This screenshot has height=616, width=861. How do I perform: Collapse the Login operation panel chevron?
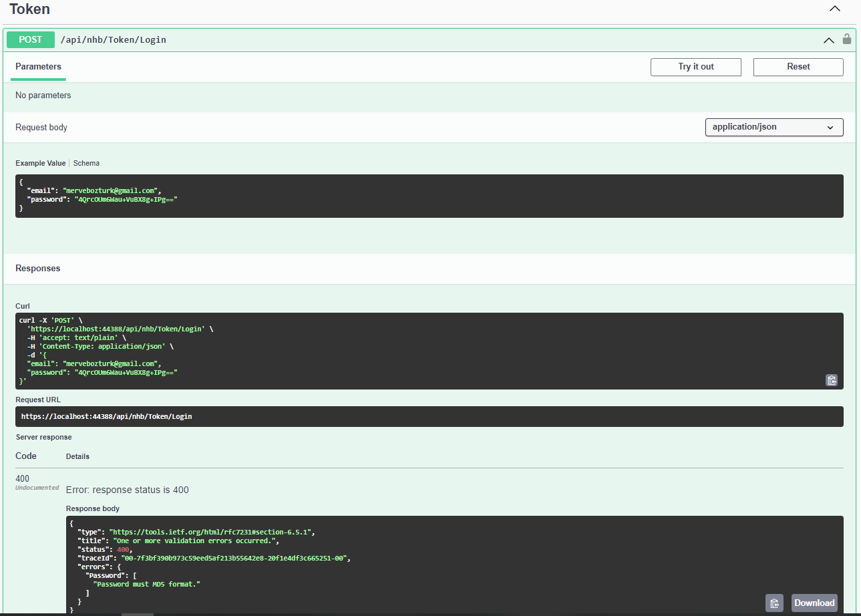pos(828,40)
